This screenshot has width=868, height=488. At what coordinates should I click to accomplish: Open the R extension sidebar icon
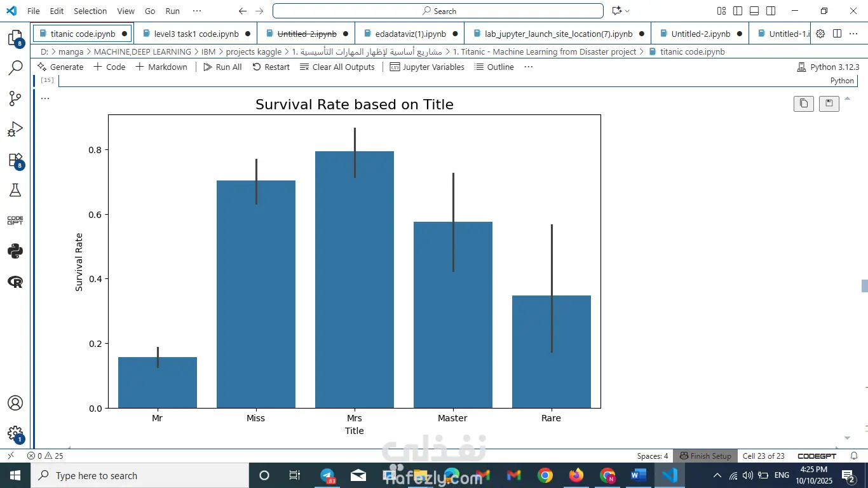tap(15, 281)
